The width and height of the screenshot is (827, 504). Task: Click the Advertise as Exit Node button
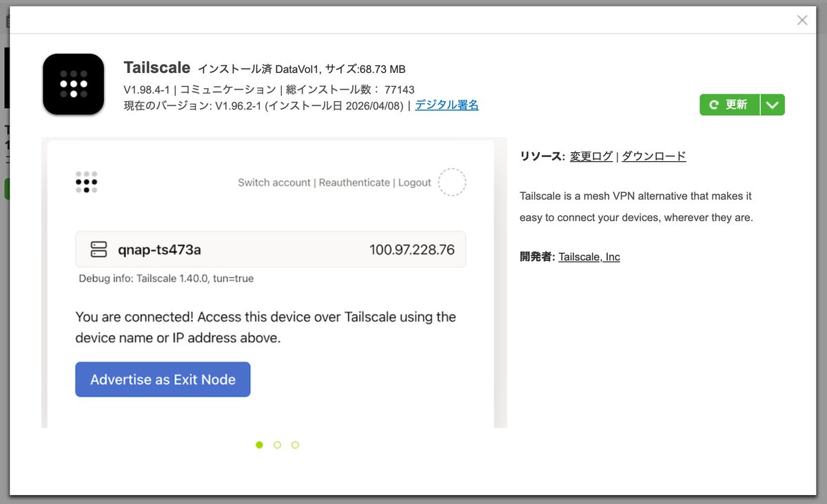click(163, 379)
